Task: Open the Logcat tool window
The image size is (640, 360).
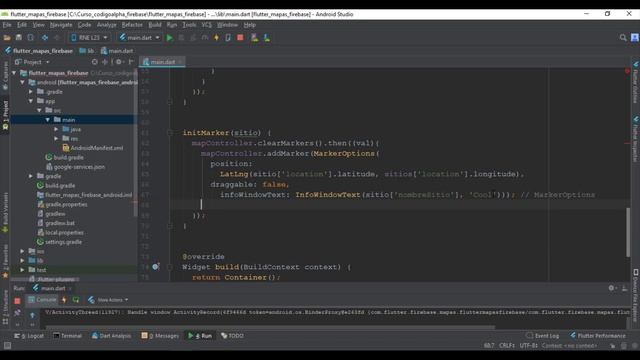Action: pyautogui.click(x=29, y=336)
